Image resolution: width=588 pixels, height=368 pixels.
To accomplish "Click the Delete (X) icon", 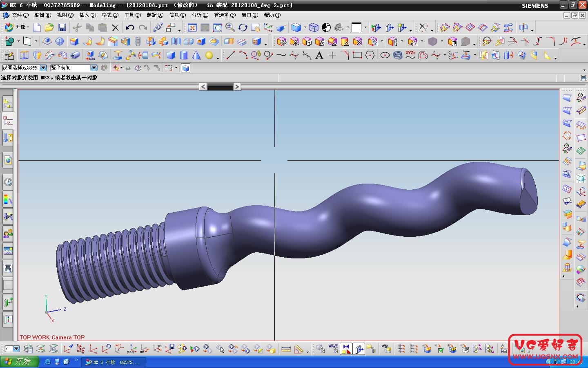I will point(115,27).
